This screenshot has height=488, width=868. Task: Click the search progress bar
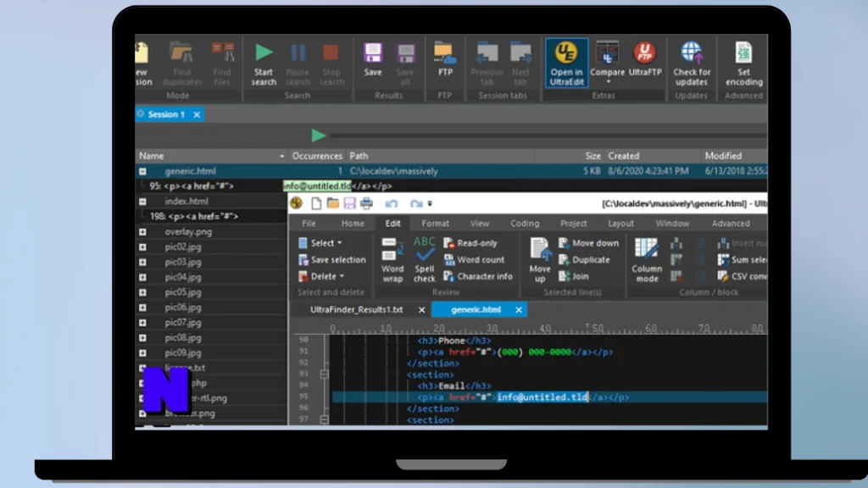coord(548,135)
